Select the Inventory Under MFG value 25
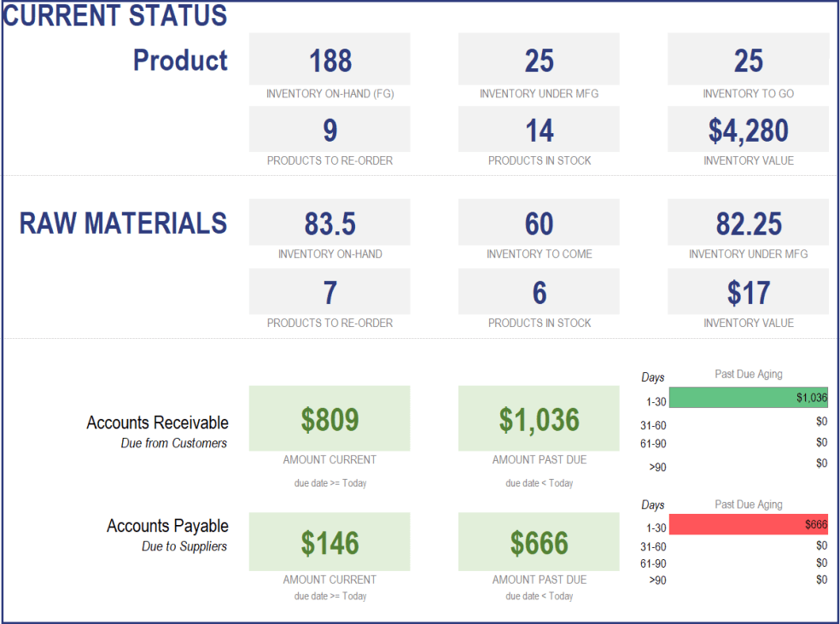 pos(539,60)
